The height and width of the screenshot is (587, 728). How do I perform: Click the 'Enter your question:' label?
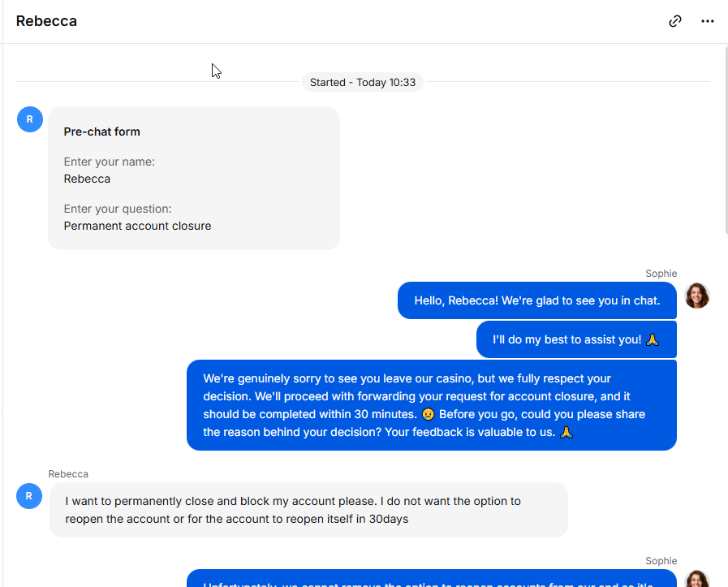(x=118, y=209)
